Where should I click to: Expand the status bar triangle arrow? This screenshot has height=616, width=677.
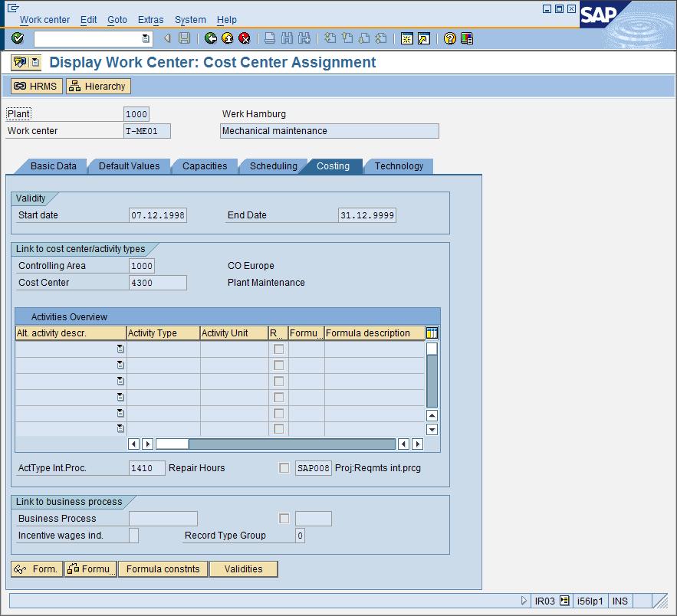click(x=524, y=601)
